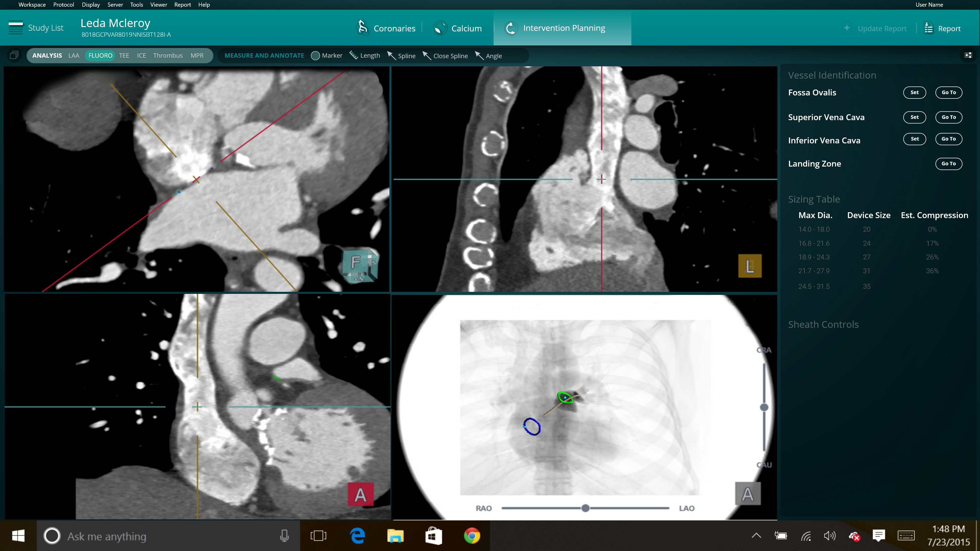Click the yellow L orientation marker
Viewport: 980px width, 551px height.
pos(750,266)
